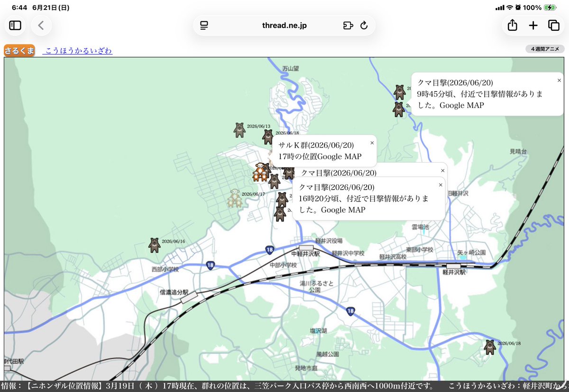Screen dimensions: 569x392
Task: Select the thread.ne.jp address field
Action: tap(284, 26)
